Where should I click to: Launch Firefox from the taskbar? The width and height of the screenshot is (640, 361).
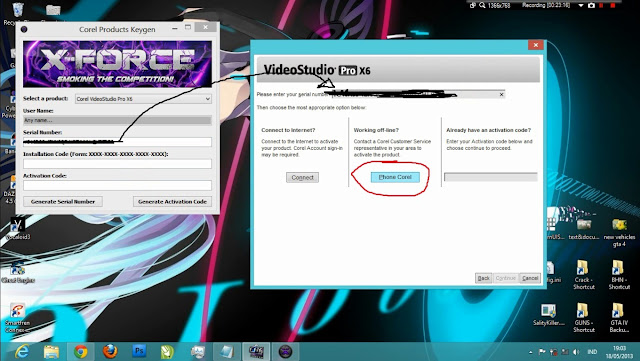[x=109, y=351]
